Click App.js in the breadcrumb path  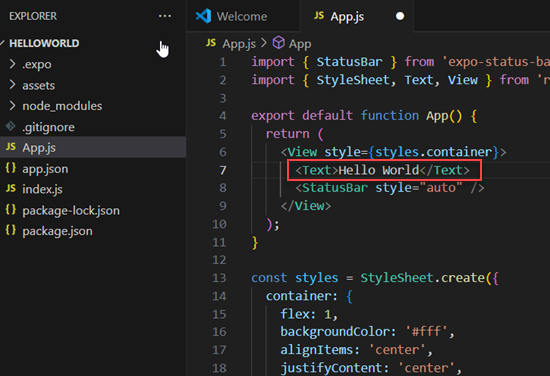[x=239, y=44]
